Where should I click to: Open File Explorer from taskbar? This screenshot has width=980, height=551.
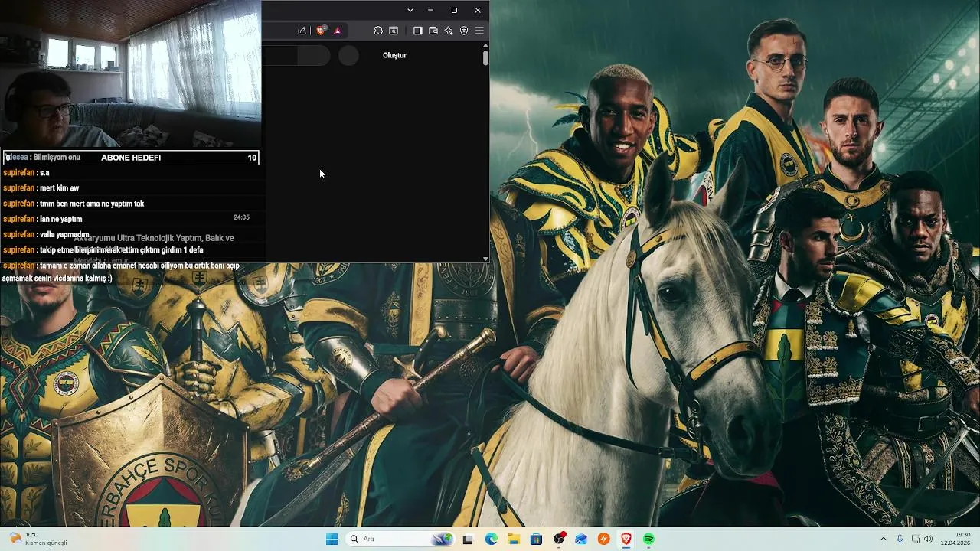coord(514,539)
